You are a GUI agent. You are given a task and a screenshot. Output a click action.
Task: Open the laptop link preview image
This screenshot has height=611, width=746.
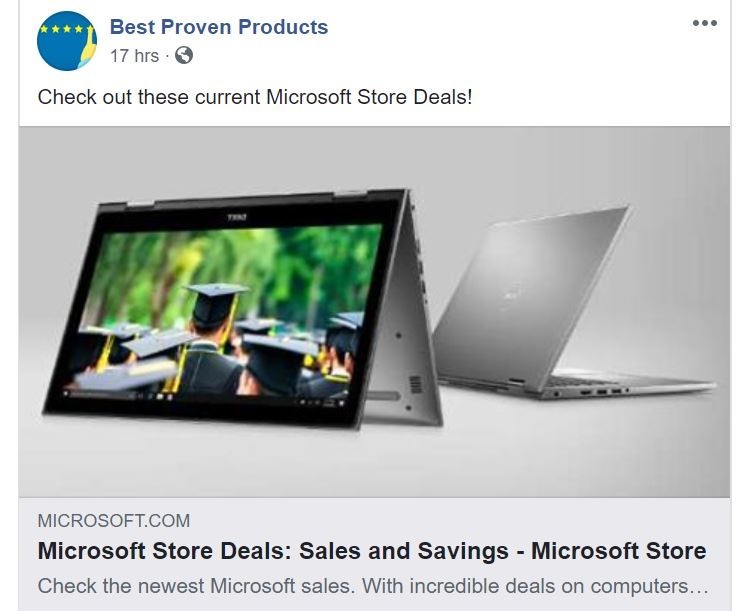point(374,312)
